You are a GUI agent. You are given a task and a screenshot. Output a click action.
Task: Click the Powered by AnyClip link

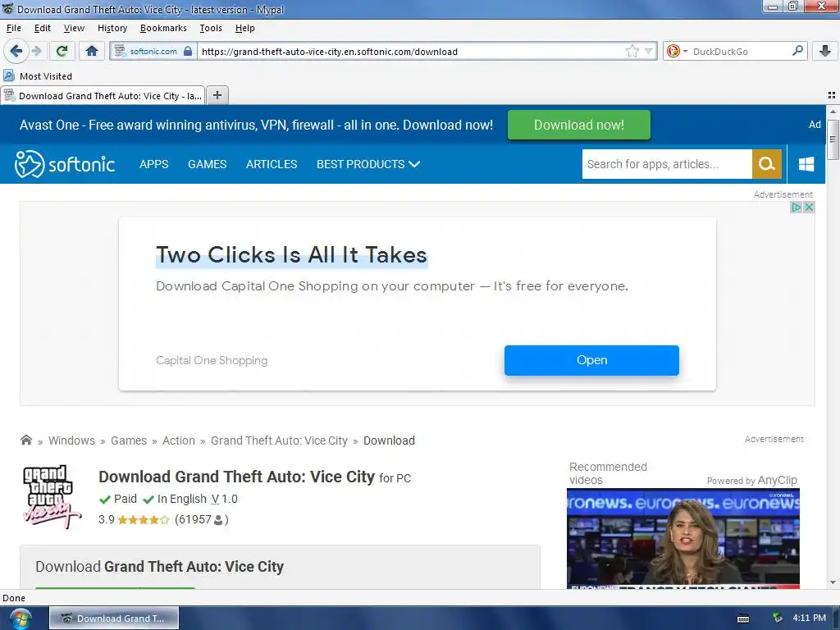point(751,480)
